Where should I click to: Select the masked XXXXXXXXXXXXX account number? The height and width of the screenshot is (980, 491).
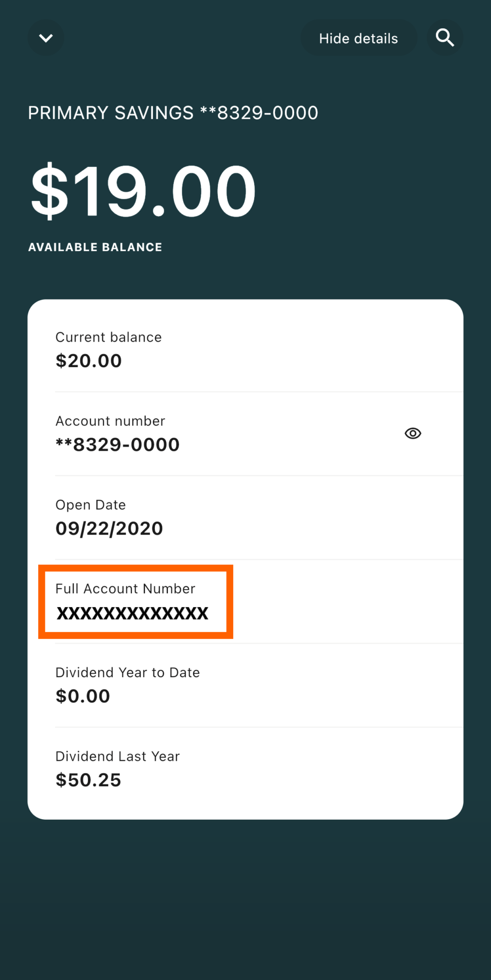coord(132,613)
